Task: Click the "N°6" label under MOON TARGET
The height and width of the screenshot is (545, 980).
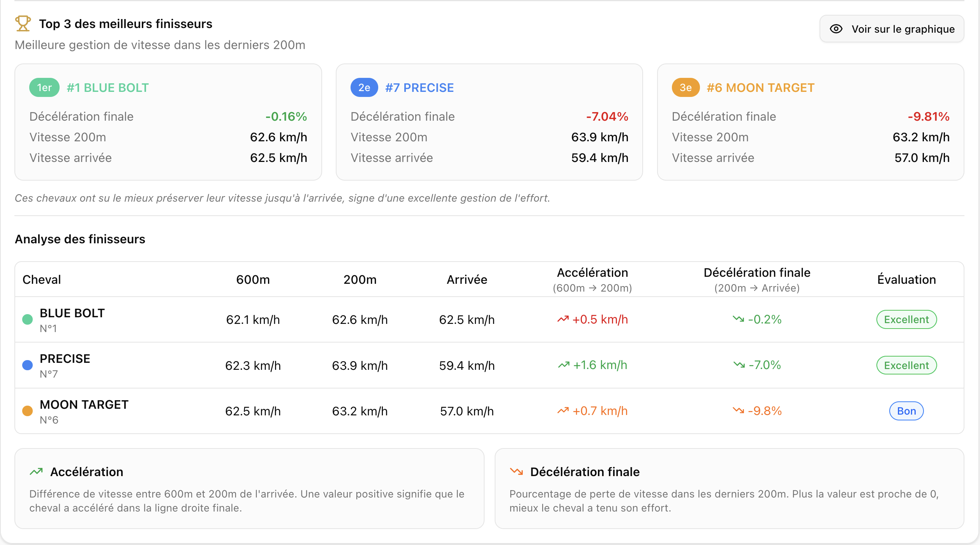Action: [49, 420]
